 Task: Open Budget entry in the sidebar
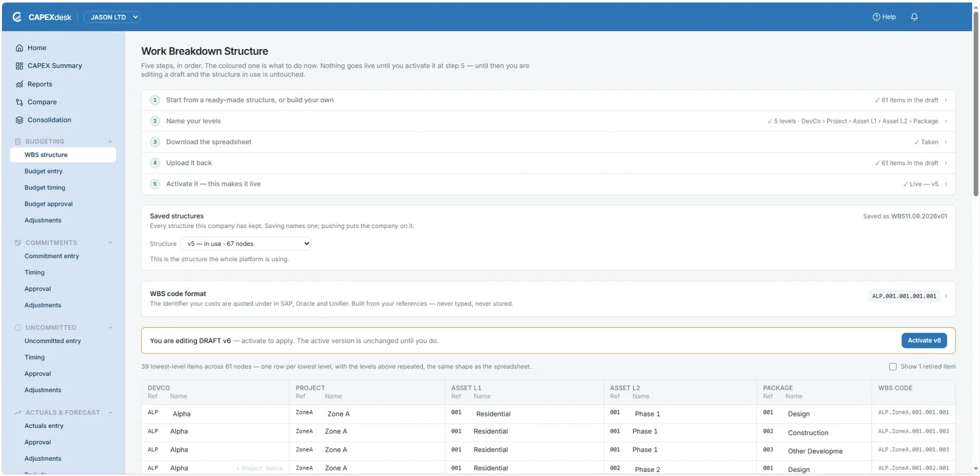[x=44, y=171]
